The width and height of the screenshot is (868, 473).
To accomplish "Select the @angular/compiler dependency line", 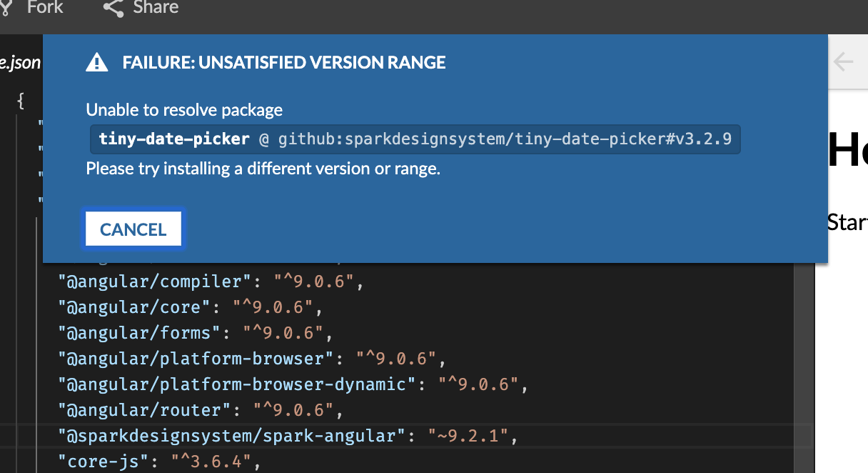I will pos(211,281).
